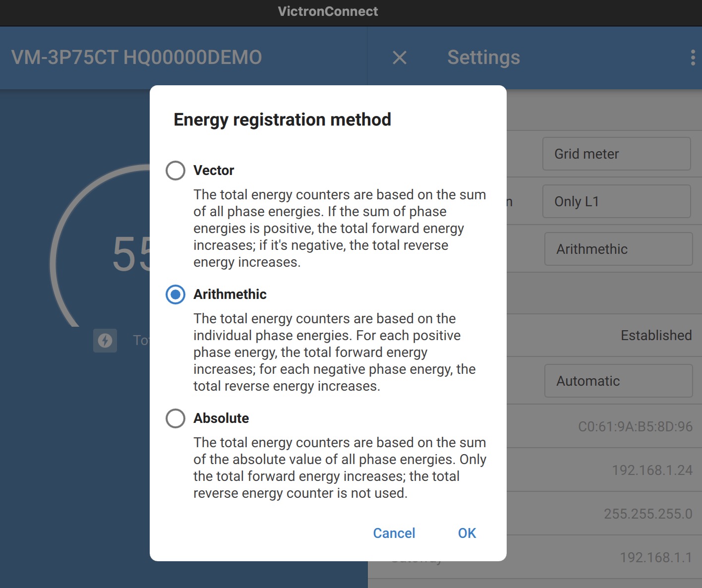Click the VM-3P75CT HQ00000DEMO device title
The height and width of the screenshot is (588, 702).
pyautogui.click(x=136, y=58)
